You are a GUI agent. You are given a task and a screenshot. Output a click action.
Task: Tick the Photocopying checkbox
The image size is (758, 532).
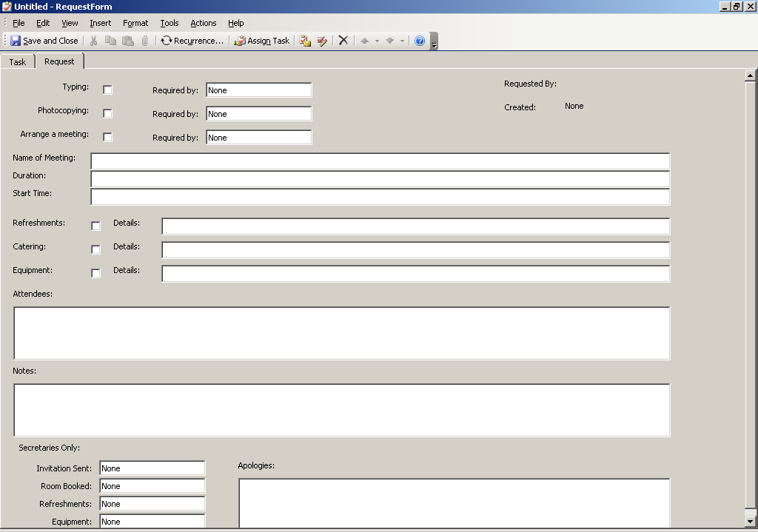click(107, 113)
